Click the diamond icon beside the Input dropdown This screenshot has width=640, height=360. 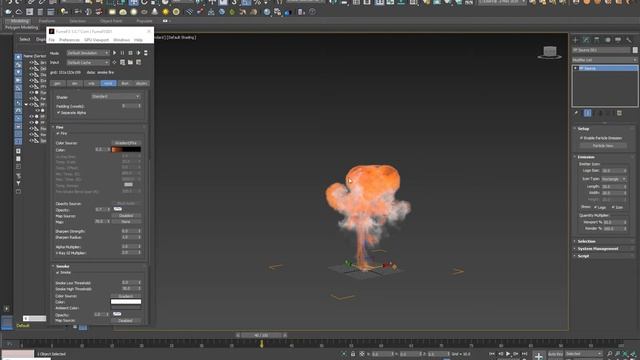click(x=114, y=62)
